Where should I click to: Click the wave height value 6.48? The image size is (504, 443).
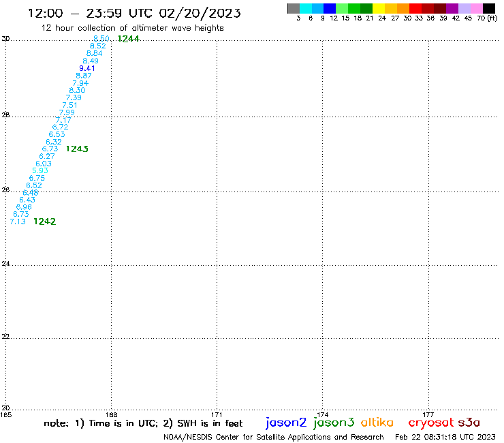[31, 192]
